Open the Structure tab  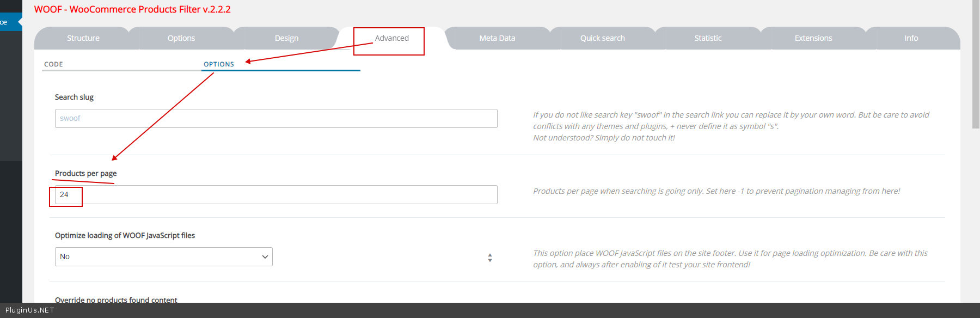(x=83, y=38)
